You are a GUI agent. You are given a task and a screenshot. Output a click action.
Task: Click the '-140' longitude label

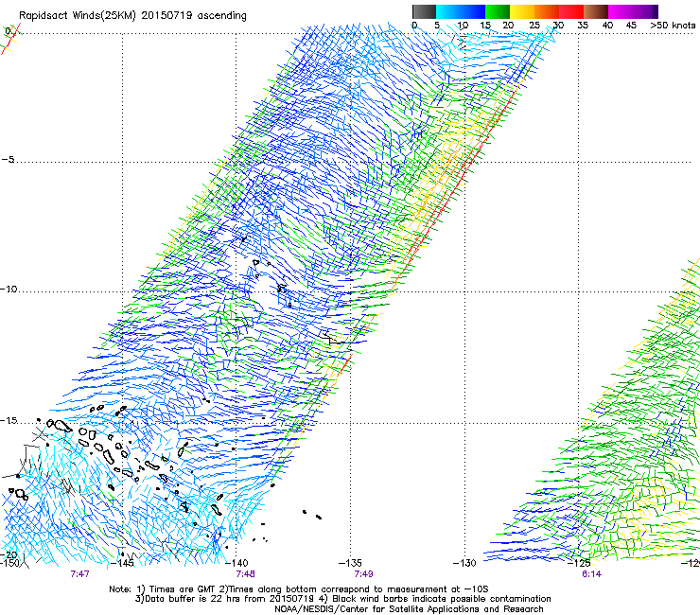[236, 563]
